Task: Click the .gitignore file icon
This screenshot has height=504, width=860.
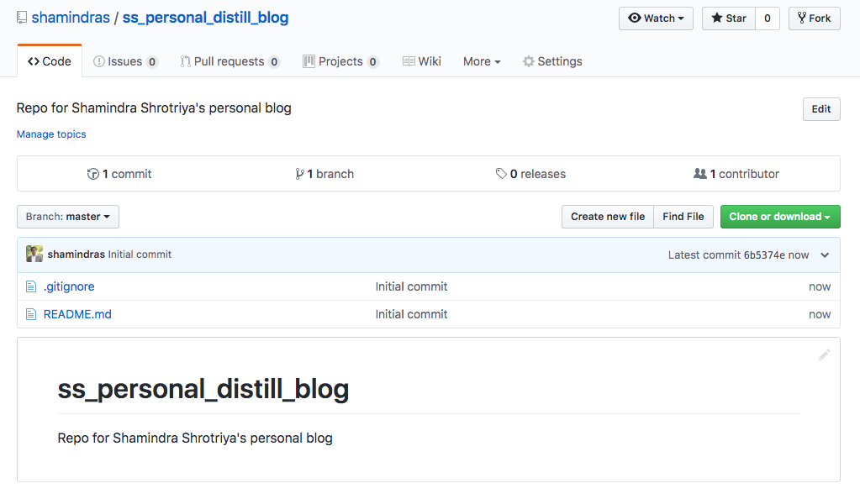Action: (31, 286)
